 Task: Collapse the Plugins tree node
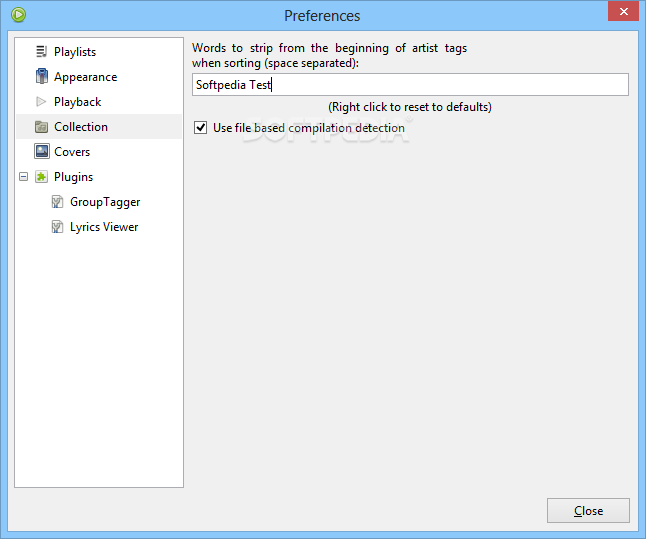point(23,177)
